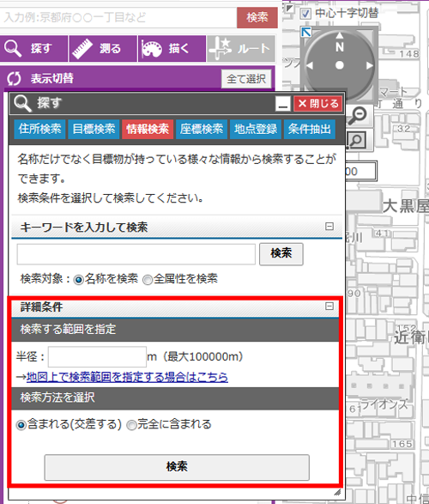Viewport: 429px width, 504px height.
Task: Select the 測る measure ruler tool
Action: coord(103,49)
